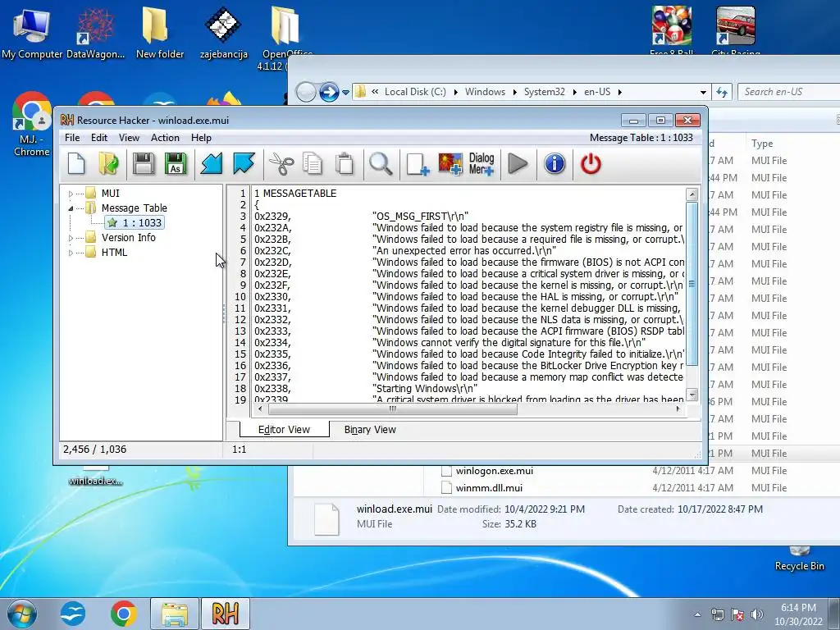This screenshot has height=630, width=840.
Task: Click the New blank file toolbar icon
Action: click(76, 163)
